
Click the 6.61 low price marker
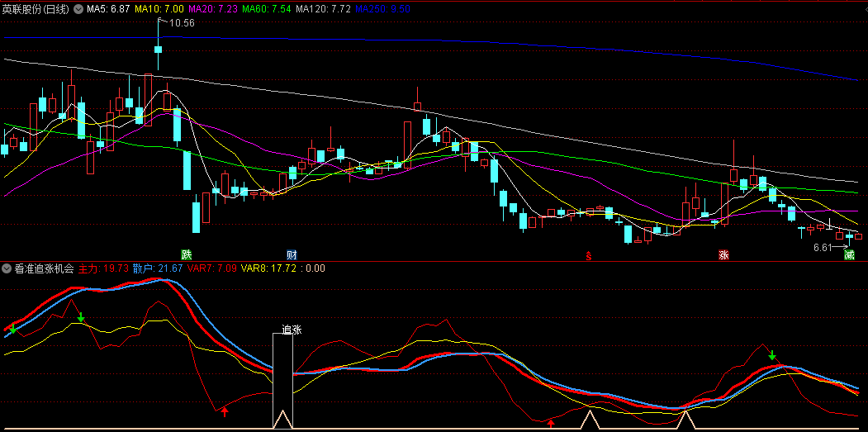pos(823,248)
